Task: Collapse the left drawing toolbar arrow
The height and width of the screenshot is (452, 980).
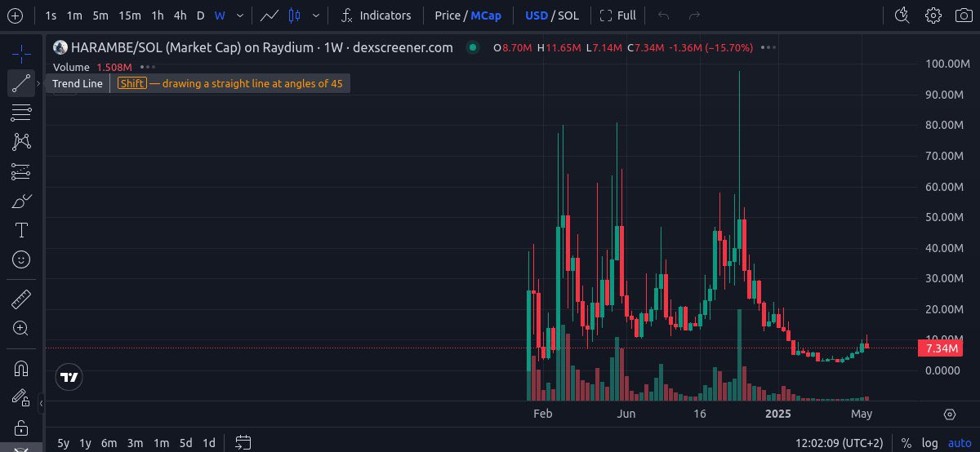Action: [41, 403]
